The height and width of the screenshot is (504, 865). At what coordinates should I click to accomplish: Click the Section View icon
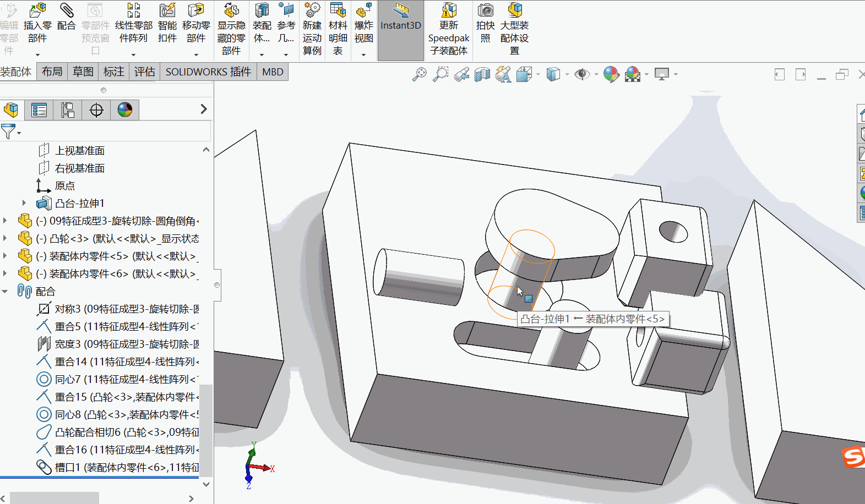click(482, 74)
